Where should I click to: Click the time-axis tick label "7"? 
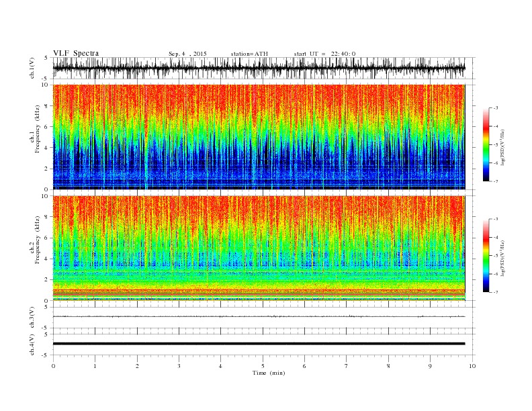tap(347, 366)
